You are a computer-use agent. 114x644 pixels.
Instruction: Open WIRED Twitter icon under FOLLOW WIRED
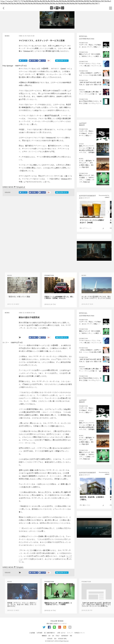coord(44,627)
